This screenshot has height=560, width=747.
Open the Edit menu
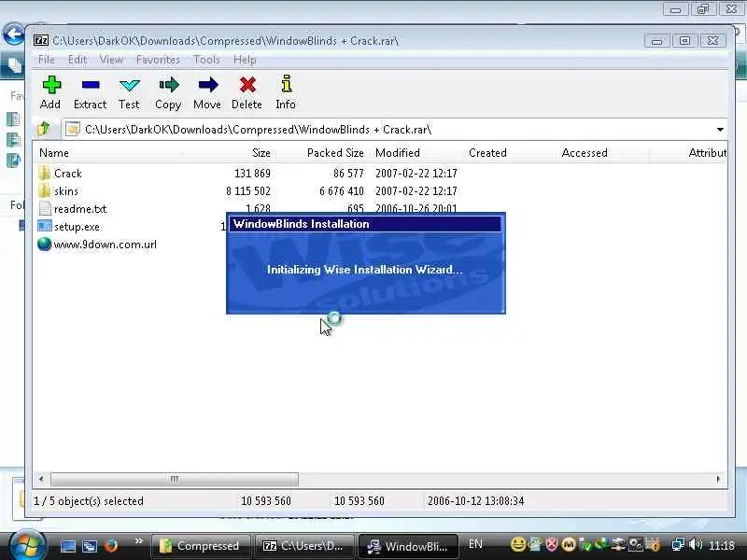tap(78, 60)
